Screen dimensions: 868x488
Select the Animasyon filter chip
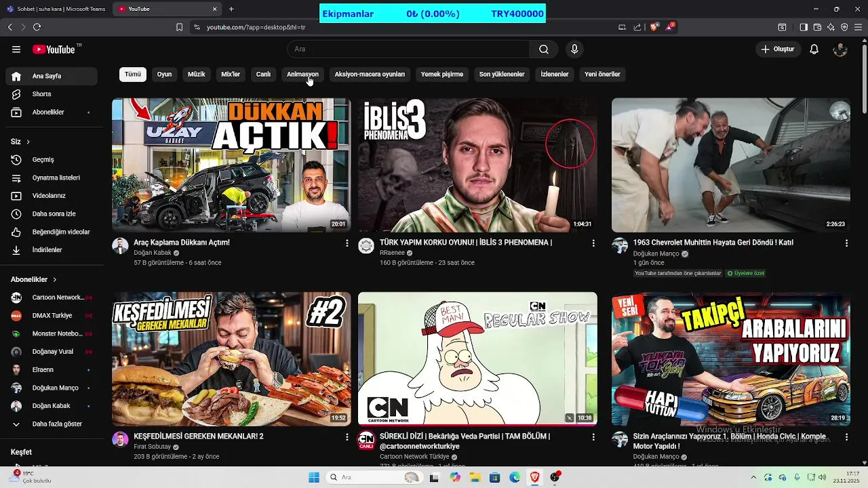point(302,75)
